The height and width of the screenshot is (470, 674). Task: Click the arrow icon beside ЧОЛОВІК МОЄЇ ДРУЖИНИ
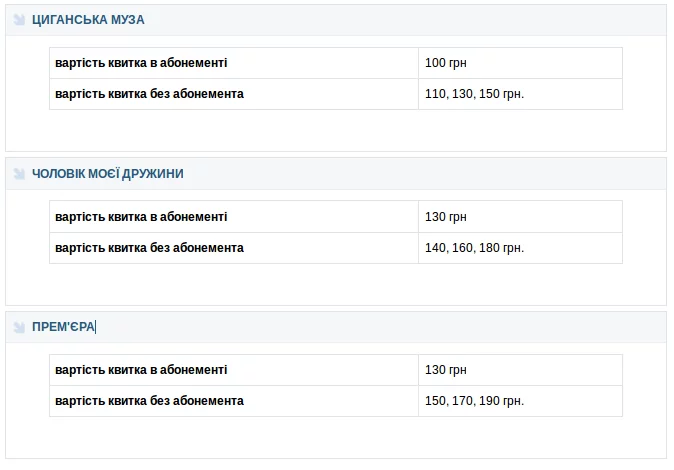(x=19, y=174)
